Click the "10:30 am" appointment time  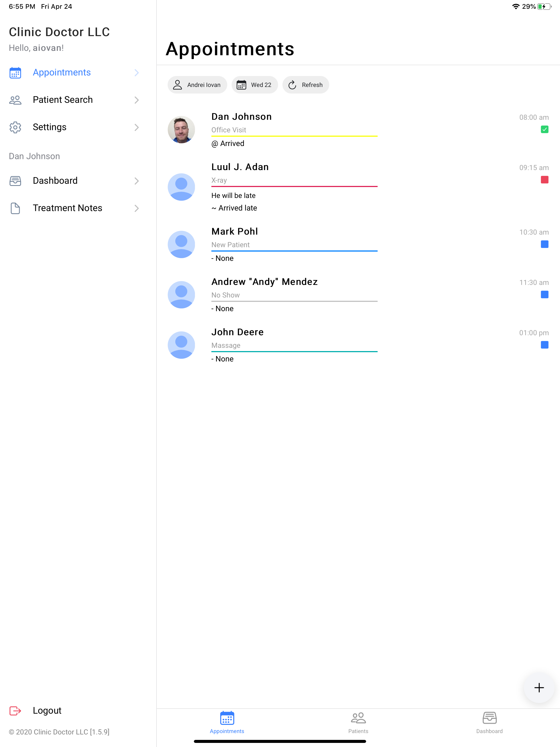coord(534,232)
